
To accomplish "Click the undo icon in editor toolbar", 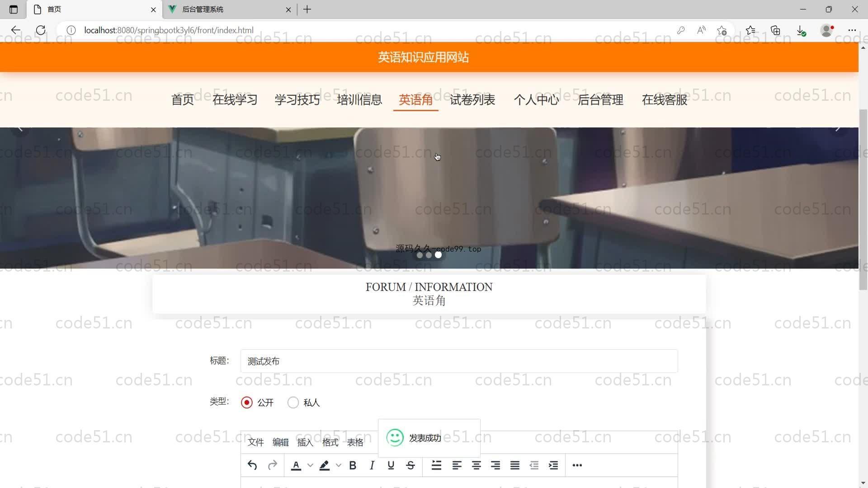I will (252, 465).
